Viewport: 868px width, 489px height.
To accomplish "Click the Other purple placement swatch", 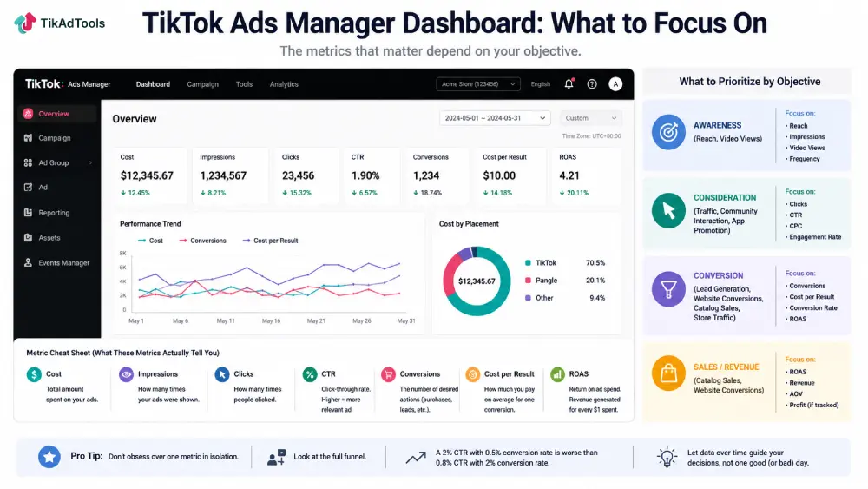I will [x=528, y=298].
